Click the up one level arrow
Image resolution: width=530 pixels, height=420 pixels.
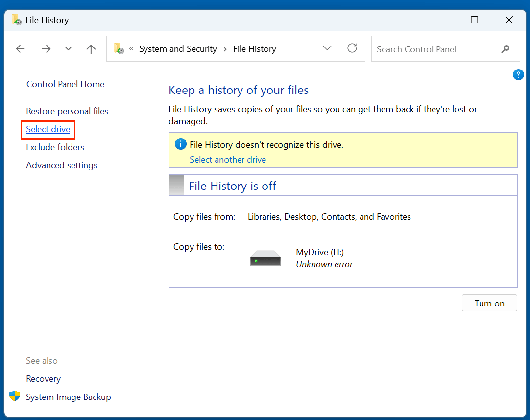[91, 48]
